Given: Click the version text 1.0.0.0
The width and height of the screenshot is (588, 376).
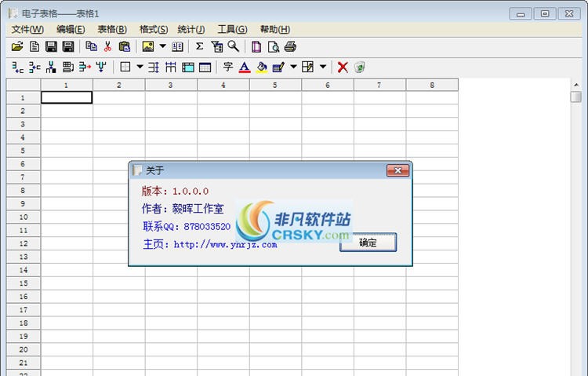Looking at the screenshot, I should (191, 192).
